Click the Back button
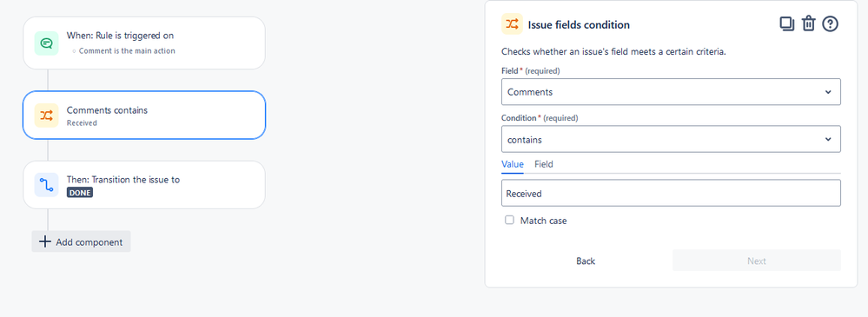The image size is (868, 317). (x=586, y=261)
